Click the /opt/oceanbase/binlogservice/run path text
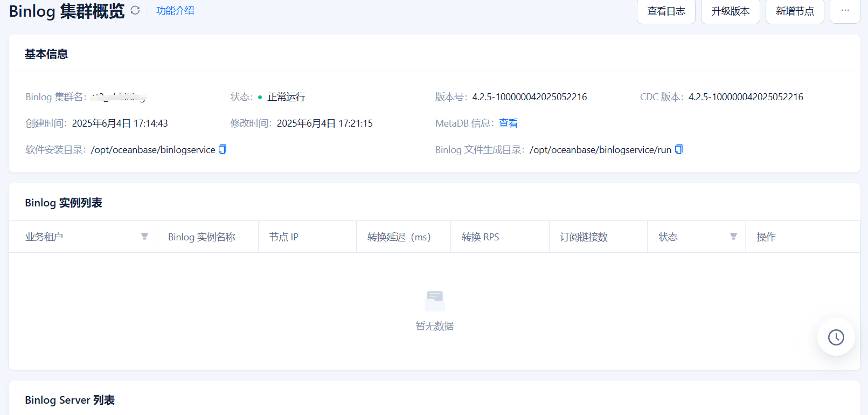Viewport: 868px width, 415px height. (x=600, y=150)
